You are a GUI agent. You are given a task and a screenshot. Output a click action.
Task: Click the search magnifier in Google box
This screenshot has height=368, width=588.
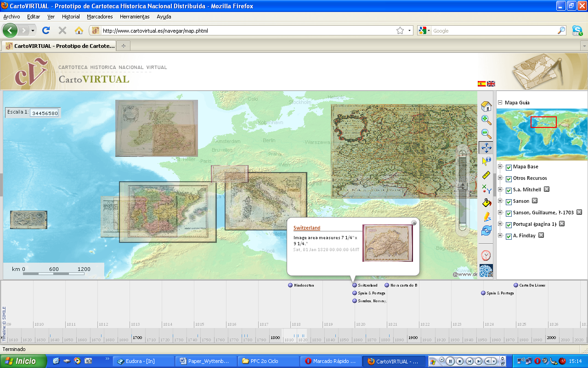tap(561, 31)
